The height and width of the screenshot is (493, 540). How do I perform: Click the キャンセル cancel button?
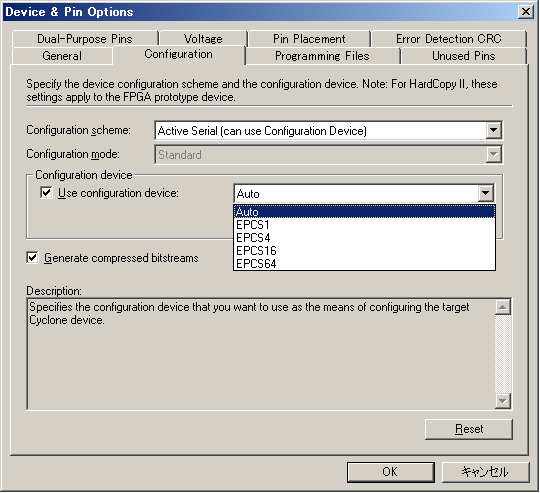485,472
